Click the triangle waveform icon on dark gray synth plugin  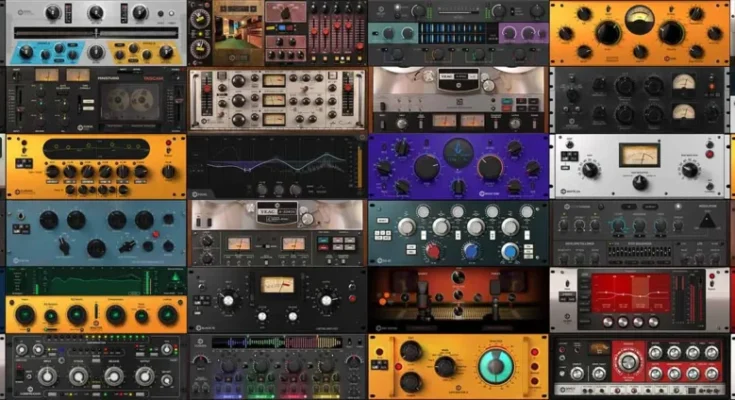(x=708, y=220)
